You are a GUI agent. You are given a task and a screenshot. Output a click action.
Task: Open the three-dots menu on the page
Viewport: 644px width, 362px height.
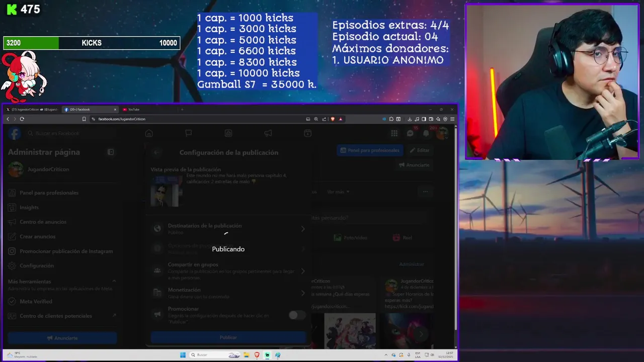(426, 192)
